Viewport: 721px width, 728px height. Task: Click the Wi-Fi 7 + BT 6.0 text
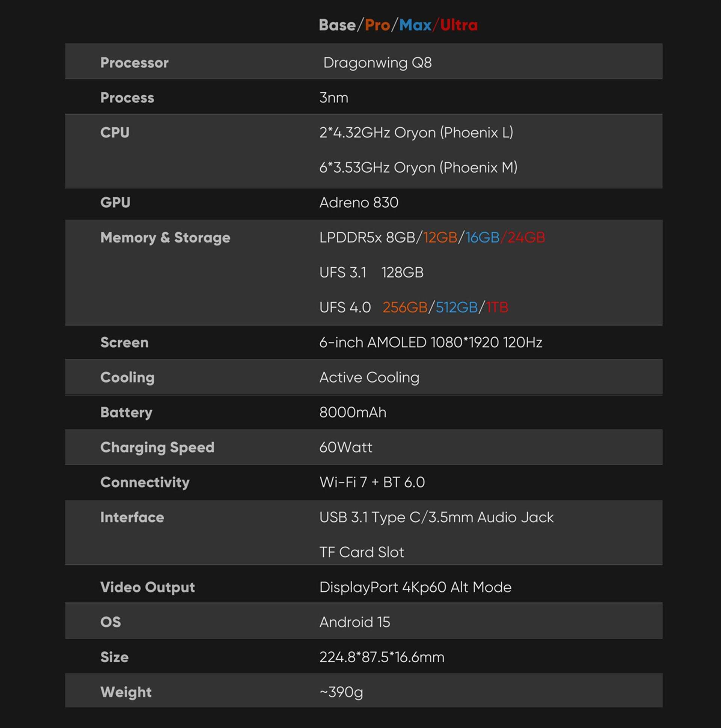click(372, 482)
